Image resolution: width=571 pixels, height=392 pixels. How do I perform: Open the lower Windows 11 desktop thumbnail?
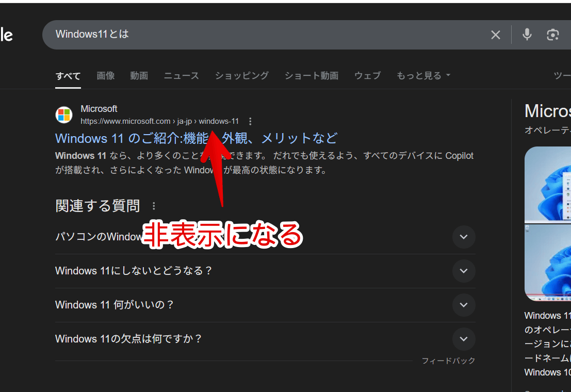[x=548, y=263]
